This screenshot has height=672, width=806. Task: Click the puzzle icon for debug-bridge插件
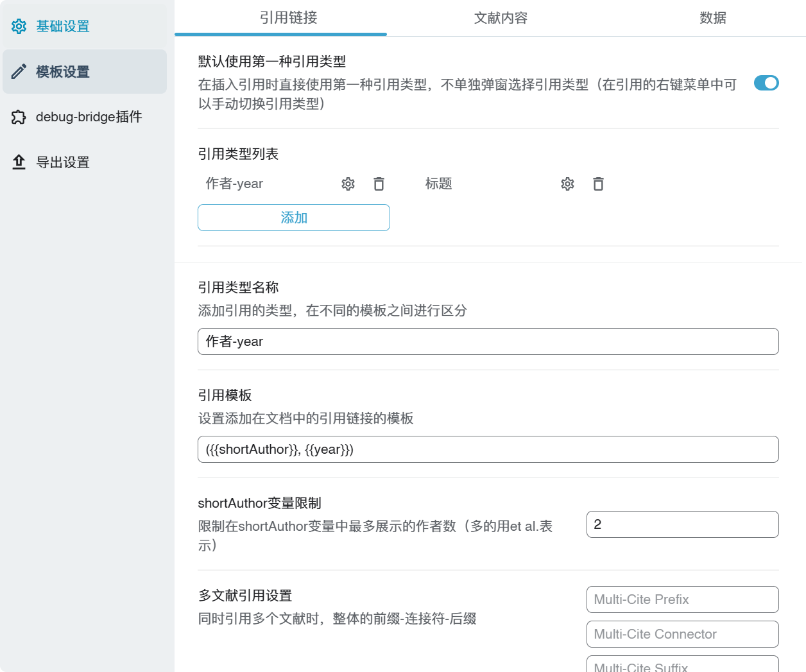pyautogui.click(x=19, y=117)
